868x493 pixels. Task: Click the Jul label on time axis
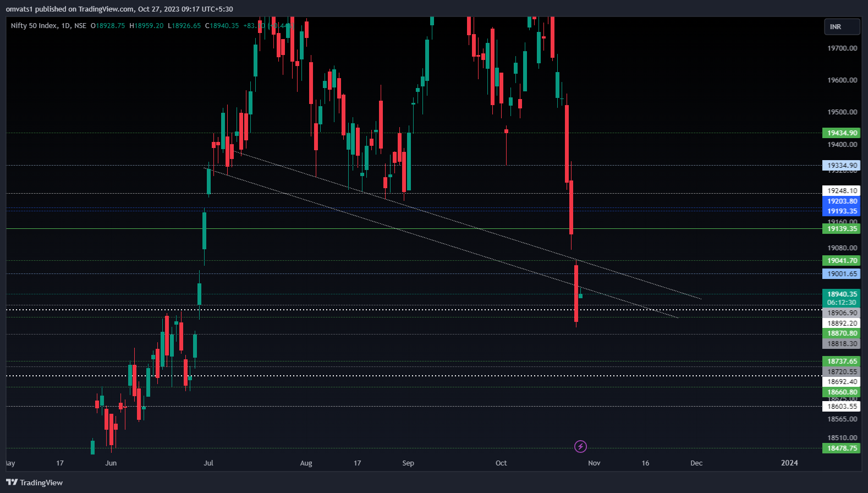pos(208,463)
